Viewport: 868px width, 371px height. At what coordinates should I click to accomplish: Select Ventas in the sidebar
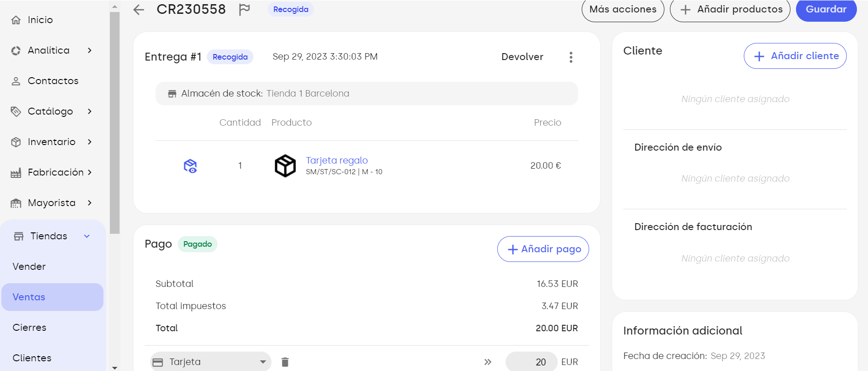[52, 297]
